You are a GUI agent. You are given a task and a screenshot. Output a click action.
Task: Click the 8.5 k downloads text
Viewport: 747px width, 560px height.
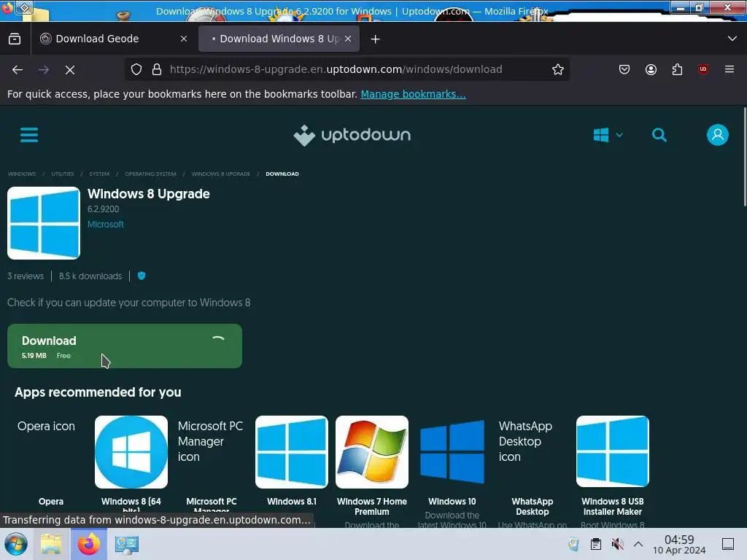[90, 276]
